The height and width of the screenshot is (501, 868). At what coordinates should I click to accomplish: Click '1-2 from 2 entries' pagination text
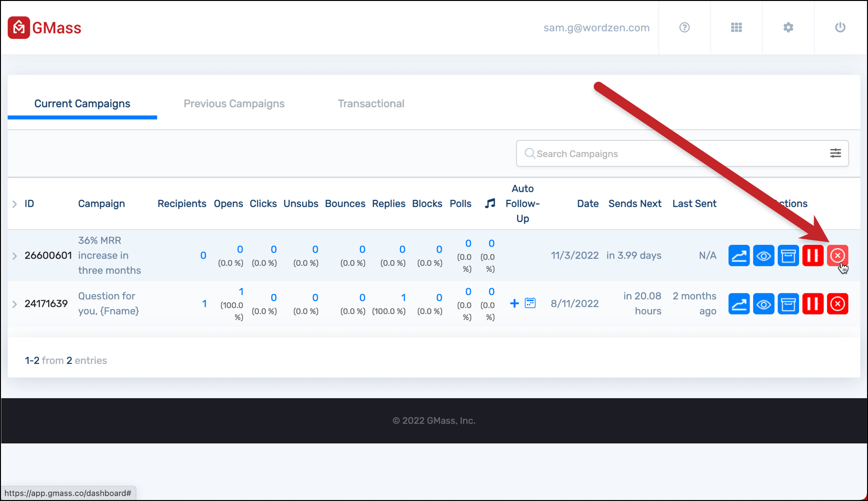point(66,361)
